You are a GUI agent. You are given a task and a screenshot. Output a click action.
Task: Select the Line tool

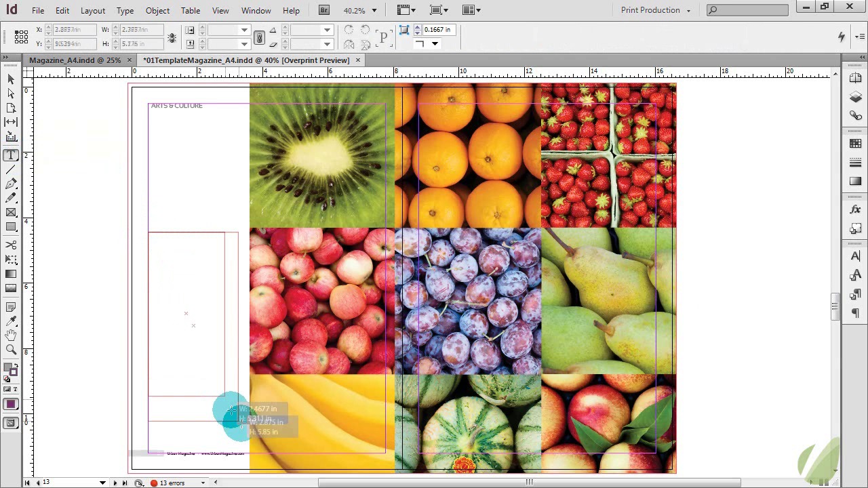pyautogui.click(x=11, y=169)
